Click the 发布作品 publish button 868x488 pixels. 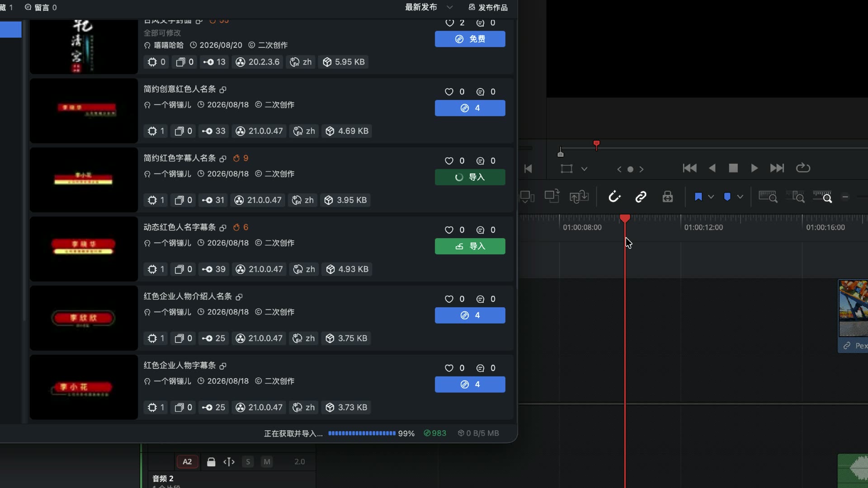(488, 7)
